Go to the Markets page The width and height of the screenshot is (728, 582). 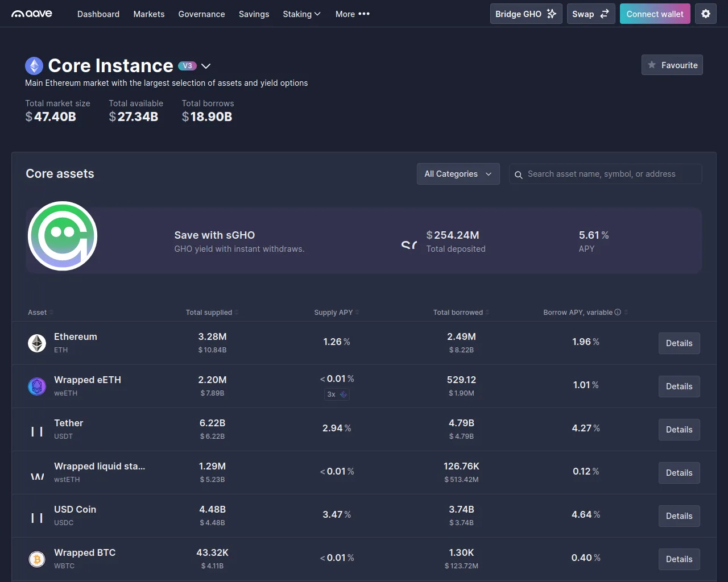(149, 14)
